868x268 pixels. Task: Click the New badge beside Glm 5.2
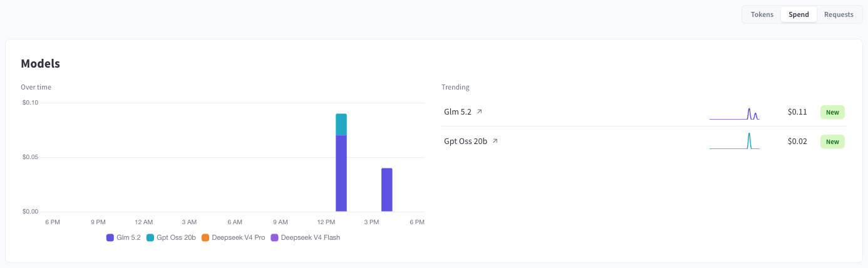[832, 112]
